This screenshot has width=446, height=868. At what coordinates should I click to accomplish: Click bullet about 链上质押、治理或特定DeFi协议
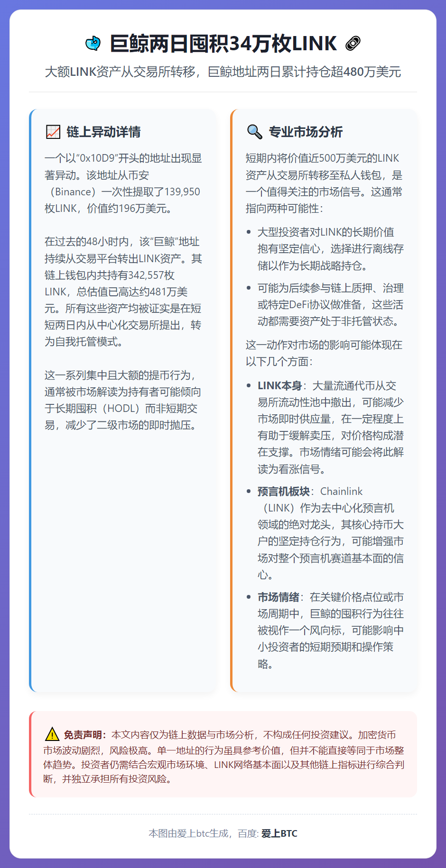click(330, 305)
